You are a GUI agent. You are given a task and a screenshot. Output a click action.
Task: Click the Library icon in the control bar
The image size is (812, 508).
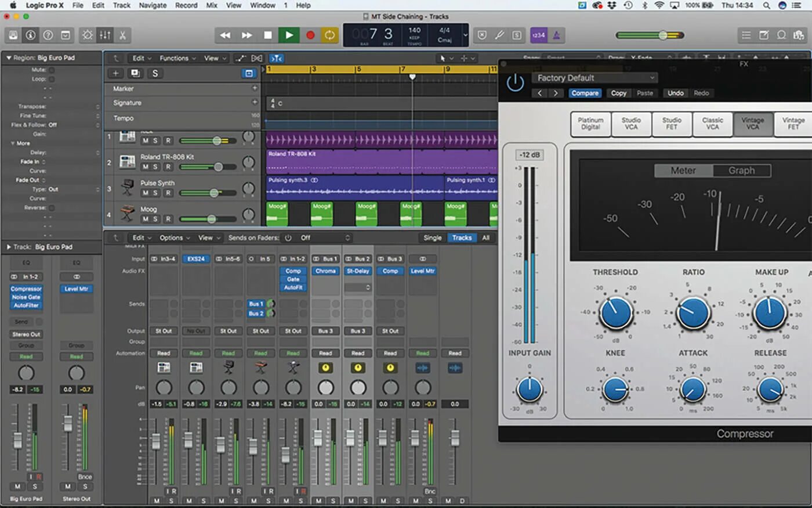point(13,35)
